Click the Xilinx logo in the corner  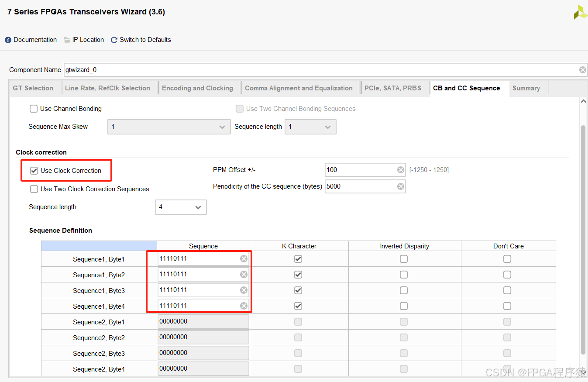pyautogui.click(x=580, y=12)
